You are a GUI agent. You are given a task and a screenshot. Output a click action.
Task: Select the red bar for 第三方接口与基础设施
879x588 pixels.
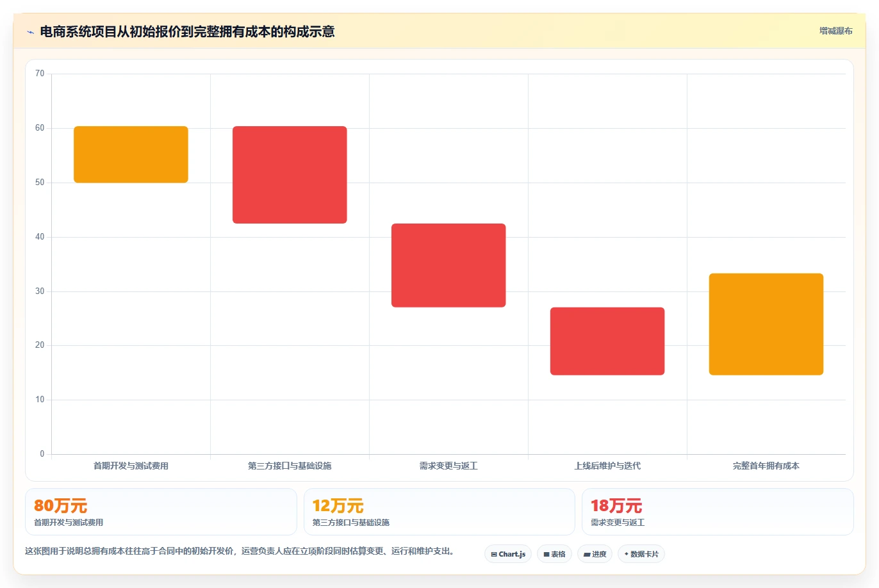click(290, 175)
